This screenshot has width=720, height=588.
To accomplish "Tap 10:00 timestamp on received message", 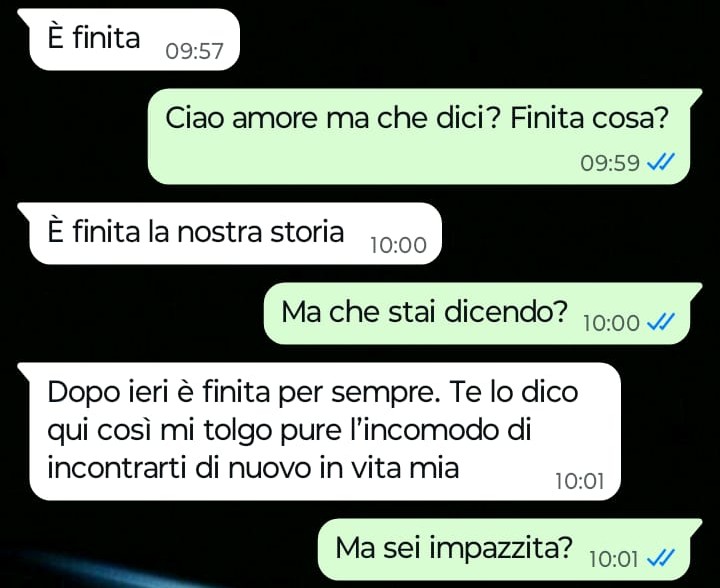I will coord(398,245).
